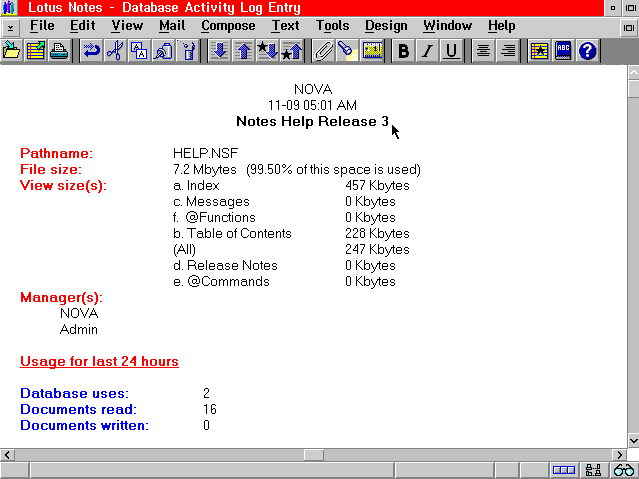639x479 pixels.
Task: Open the File menu
Action: point(42,26)
